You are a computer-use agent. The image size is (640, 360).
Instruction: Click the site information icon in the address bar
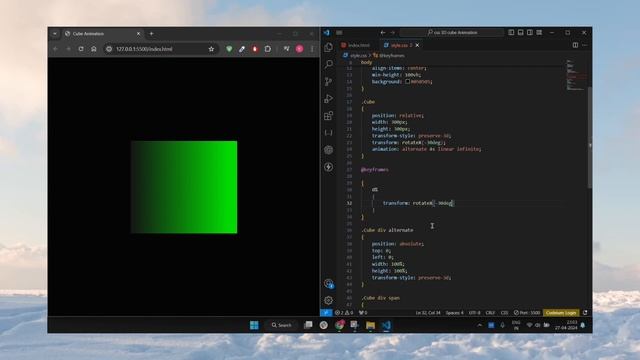[x=109, y=49]
